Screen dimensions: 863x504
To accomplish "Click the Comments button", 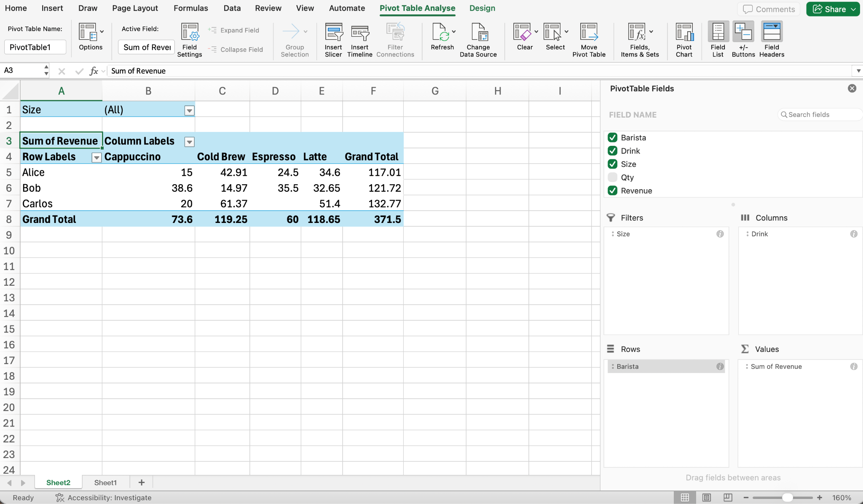I will 769,9.
